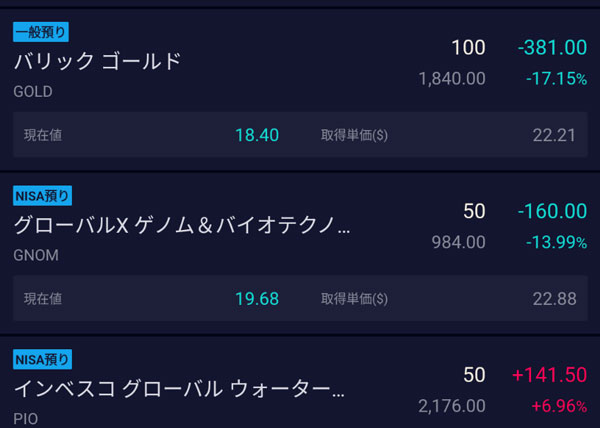Select the current price 19.68
The image size is (600, 428).
click(x=257, y=298)
